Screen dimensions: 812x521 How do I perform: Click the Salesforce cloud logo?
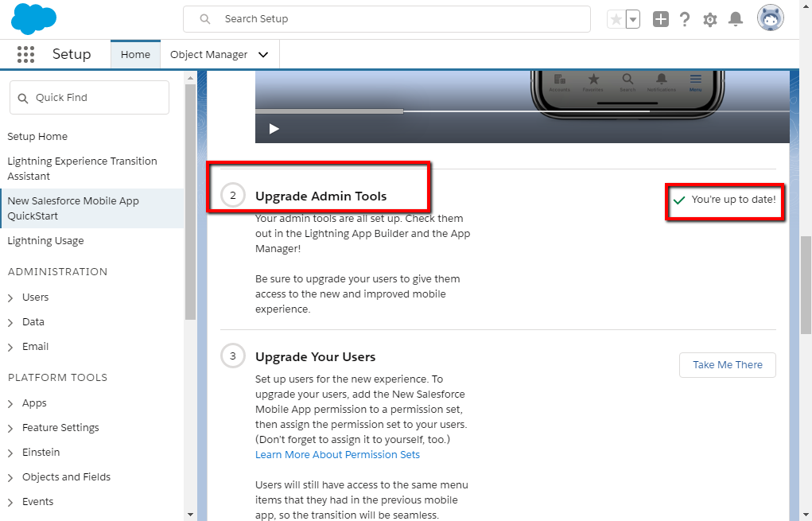33,18
